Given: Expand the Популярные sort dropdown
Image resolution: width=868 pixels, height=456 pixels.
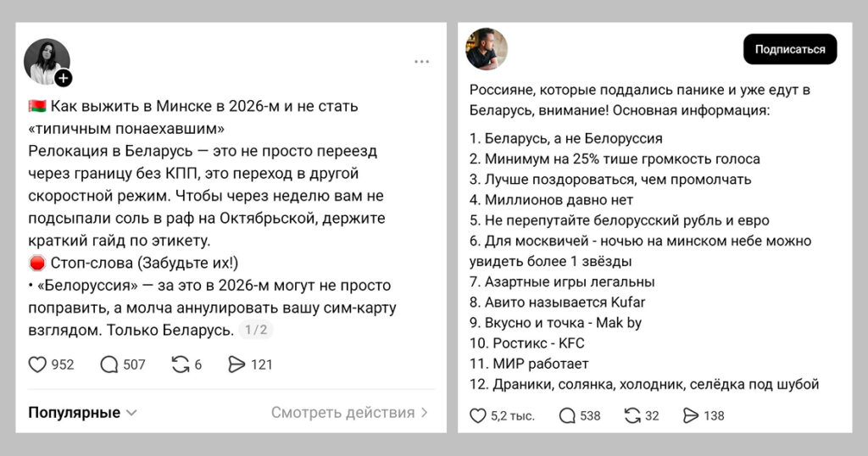Looking at the screenshot, I should (82, 413).
